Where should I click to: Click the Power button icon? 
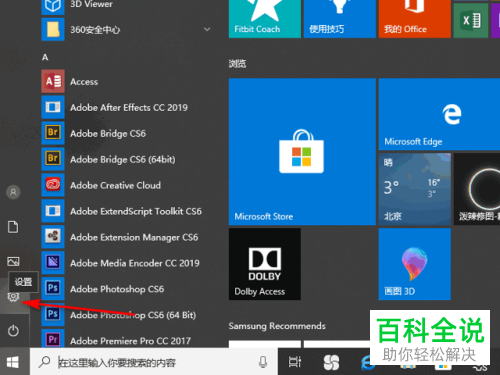(x=13, y=331)
